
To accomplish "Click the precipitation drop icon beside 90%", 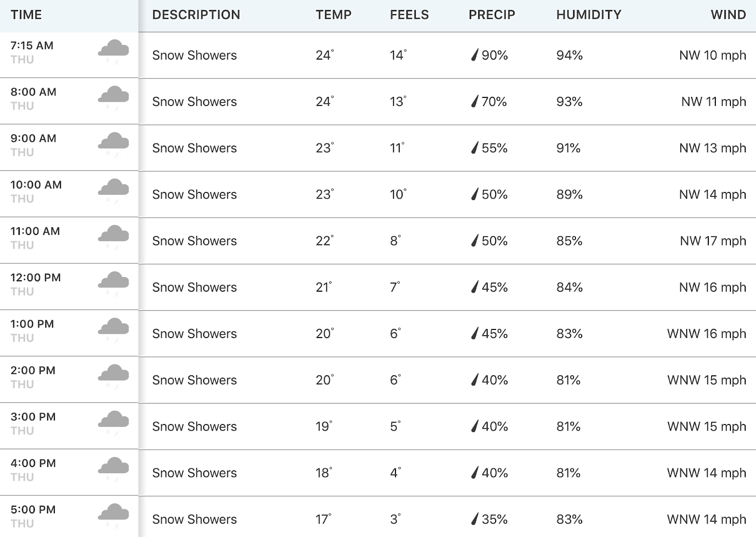I will [x=475, y=55].
